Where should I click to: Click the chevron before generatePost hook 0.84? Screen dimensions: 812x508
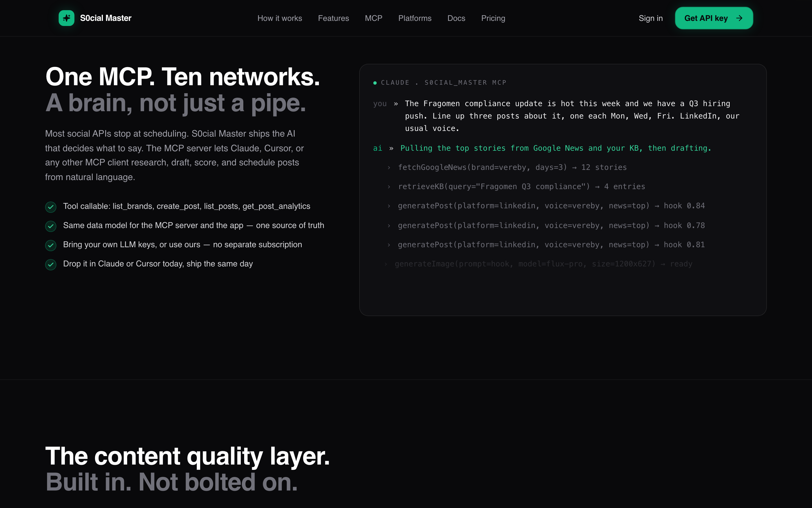[389, 206]
